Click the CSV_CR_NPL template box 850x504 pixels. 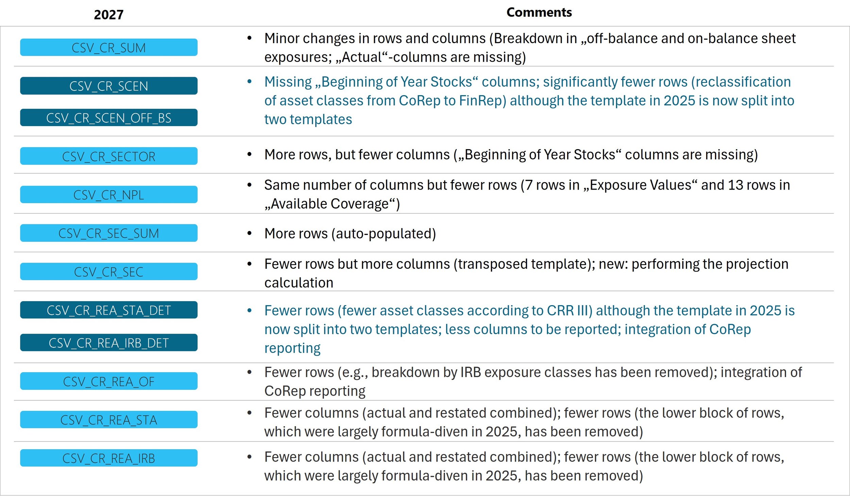[109, 194]
